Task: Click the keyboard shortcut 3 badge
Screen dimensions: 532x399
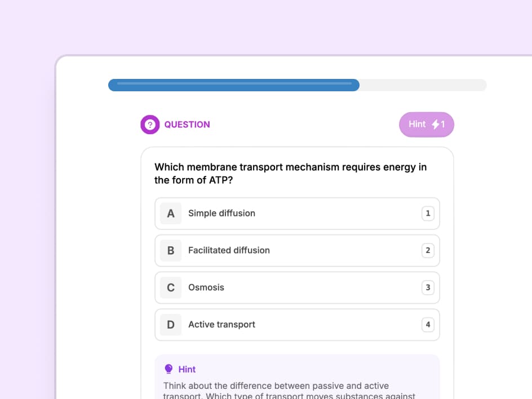Action: click(x=428, y=288)
